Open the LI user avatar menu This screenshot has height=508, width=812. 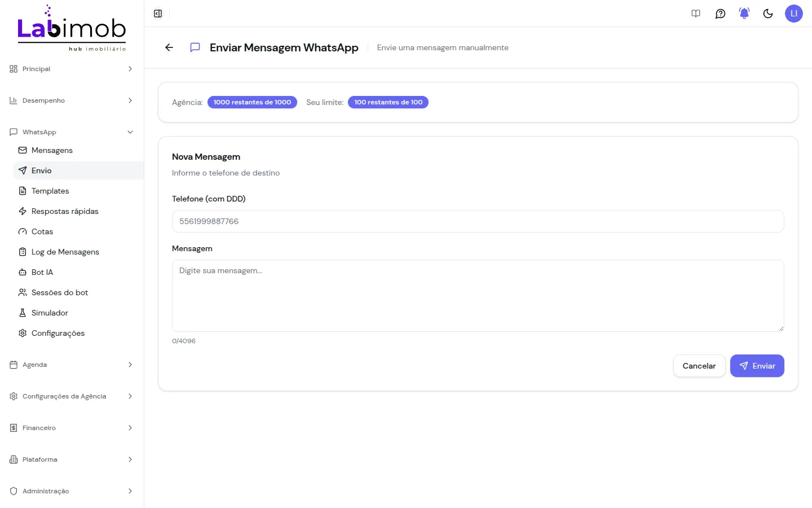click(794, 14)
